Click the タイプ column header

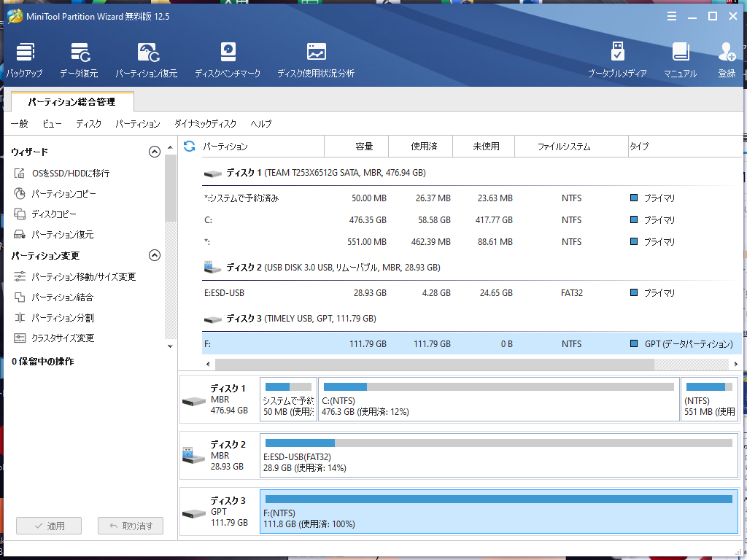[684, 146]
